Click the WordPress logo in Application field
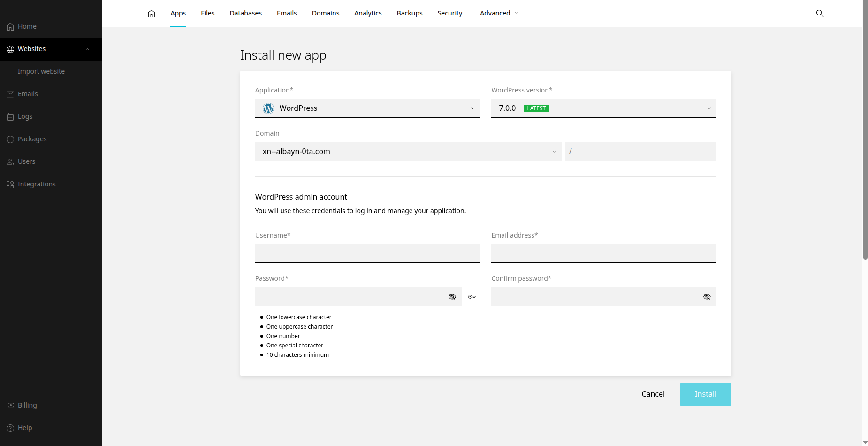 268,108
